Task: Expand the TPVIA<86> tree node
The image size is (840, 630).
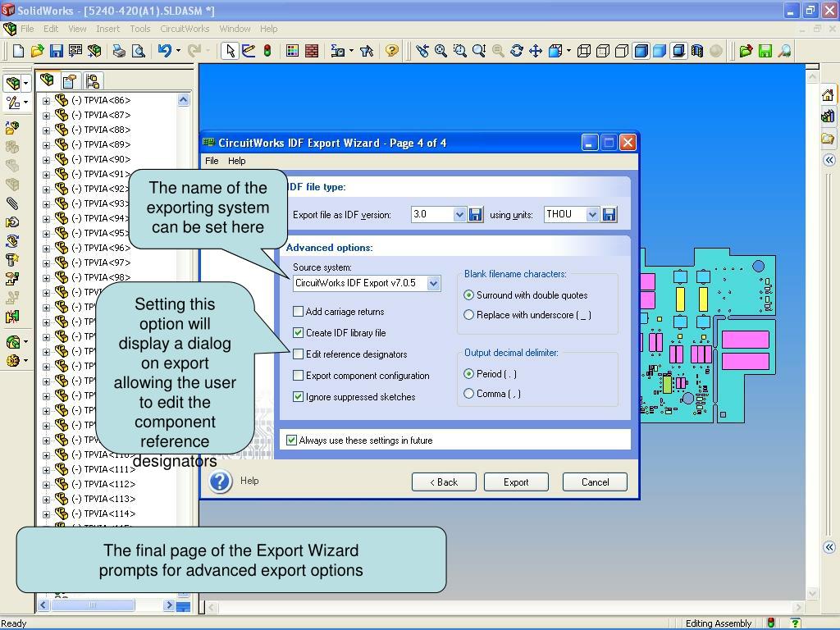Action: pyautogui.click(x=46, y=101)
